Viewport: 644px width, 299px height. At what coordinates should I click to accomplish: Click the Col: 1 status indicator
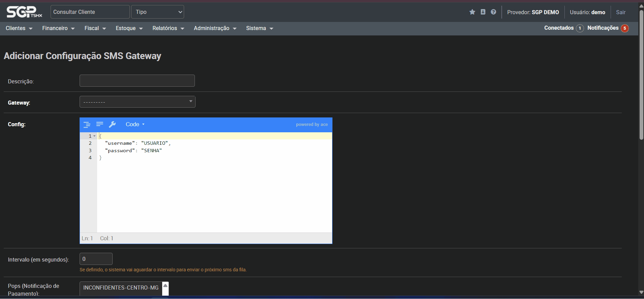107,238
